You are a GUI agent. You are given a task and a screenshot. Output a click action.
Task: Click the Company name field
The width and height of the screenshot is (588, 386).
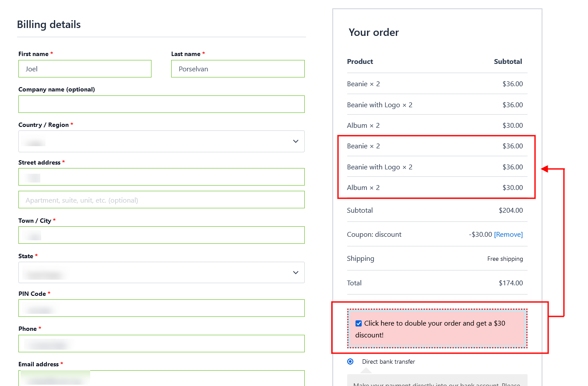click(161, 104)
